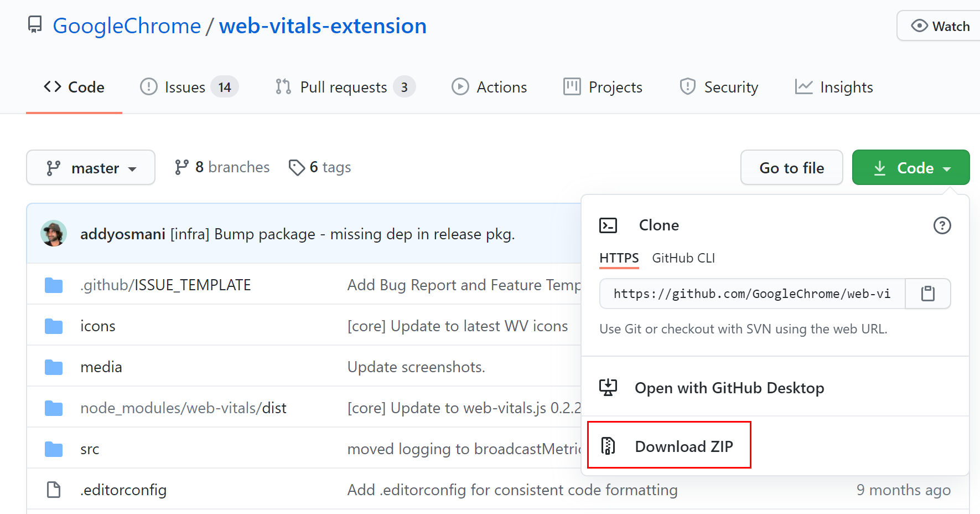Open the master branch dropdown
This screenshot has height=514, width=980.
[91, 168]
